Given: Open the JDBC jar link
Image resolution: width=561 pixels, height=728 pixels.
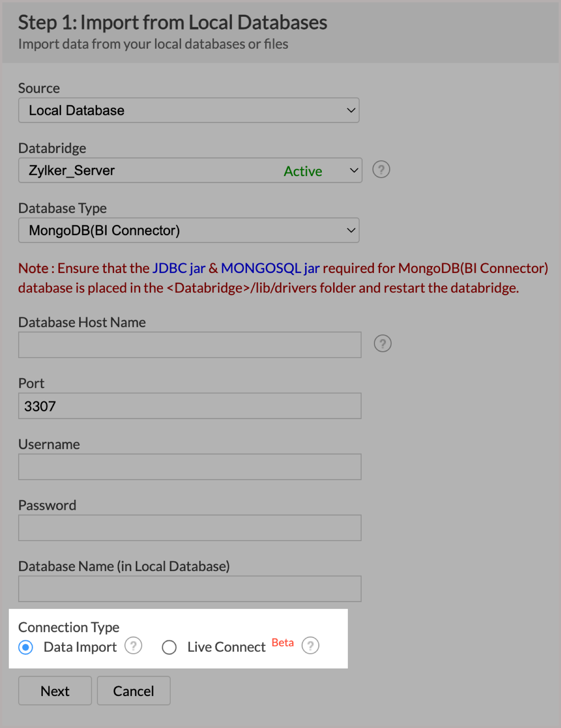Looking at the screenshot, I should click(x=178, y=268).
